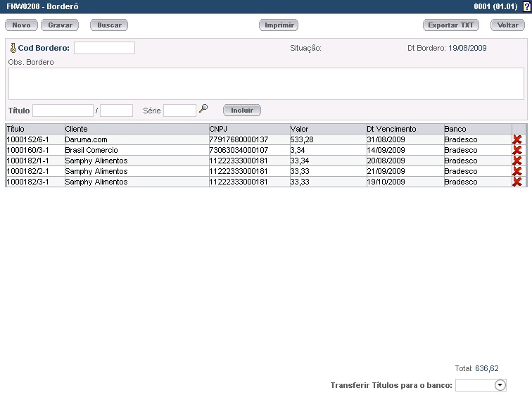Remove título 1000182/2-1 from list
The width and height of the screenshot is (532, 407).
point(517,171)
